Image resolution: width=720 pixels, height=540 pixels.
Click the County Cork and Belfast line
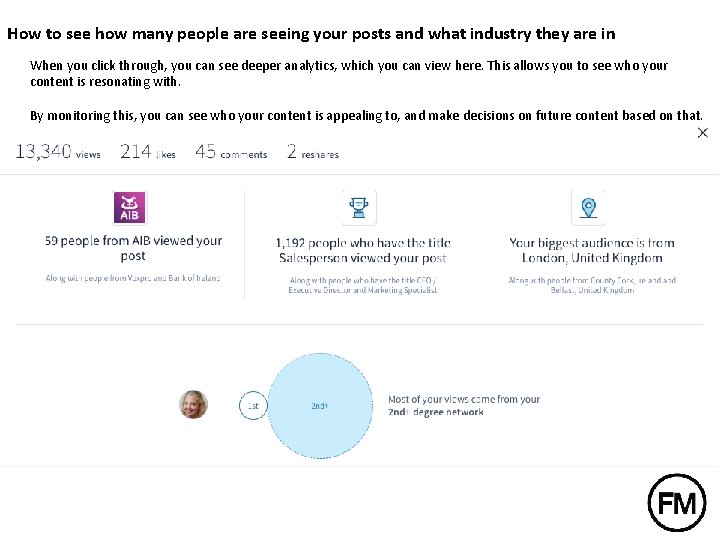(591, 285)
